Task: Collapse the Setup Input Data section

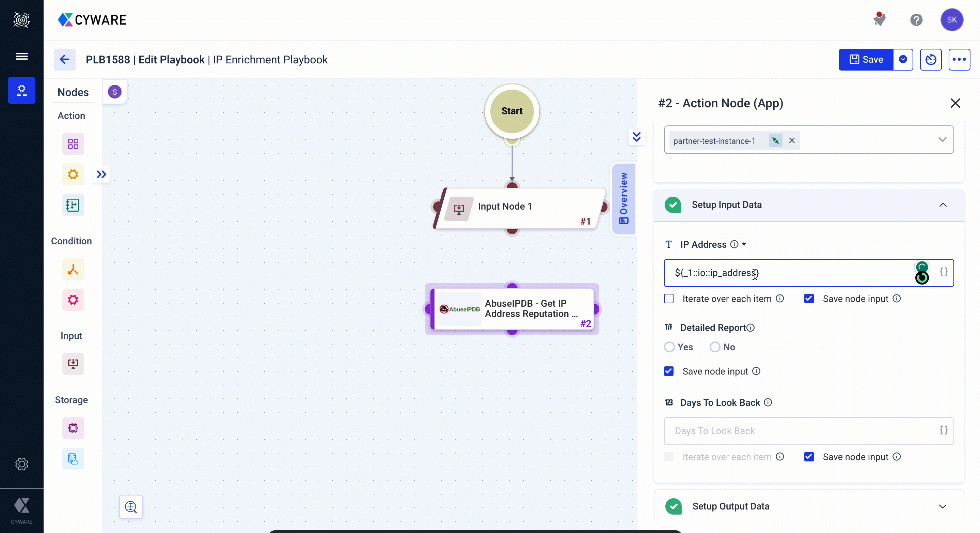Action: (942, 205)
